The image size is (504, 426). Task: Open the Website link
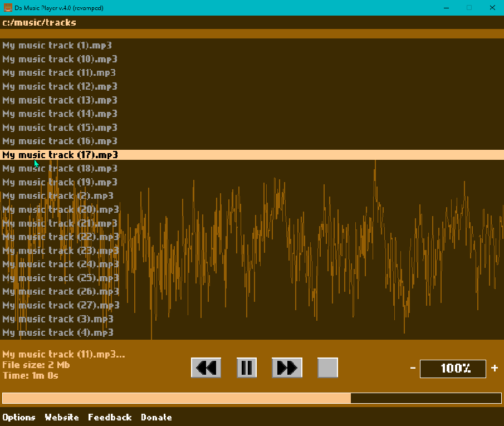click(x=62, y=417)
